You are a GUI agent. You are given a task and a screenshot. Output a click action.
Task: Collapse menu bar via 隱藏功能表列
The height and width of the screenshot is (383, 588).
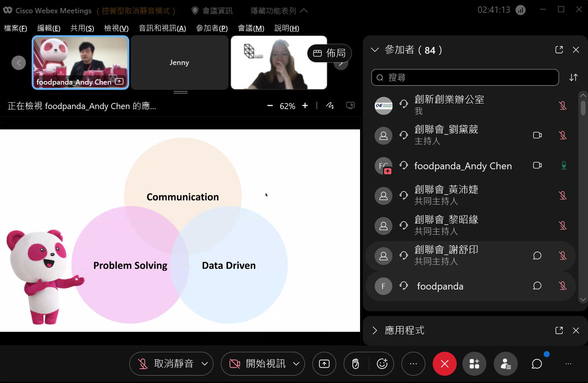(279, 10)
